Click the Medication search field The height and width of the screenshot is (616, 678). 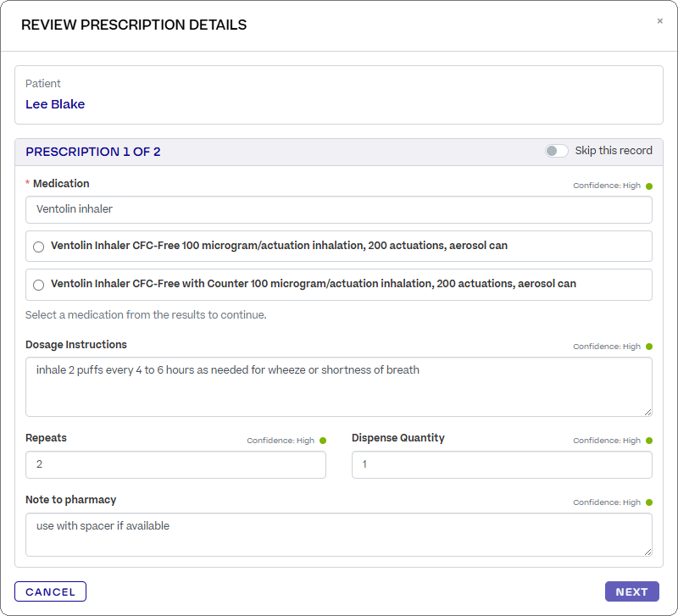338,209
